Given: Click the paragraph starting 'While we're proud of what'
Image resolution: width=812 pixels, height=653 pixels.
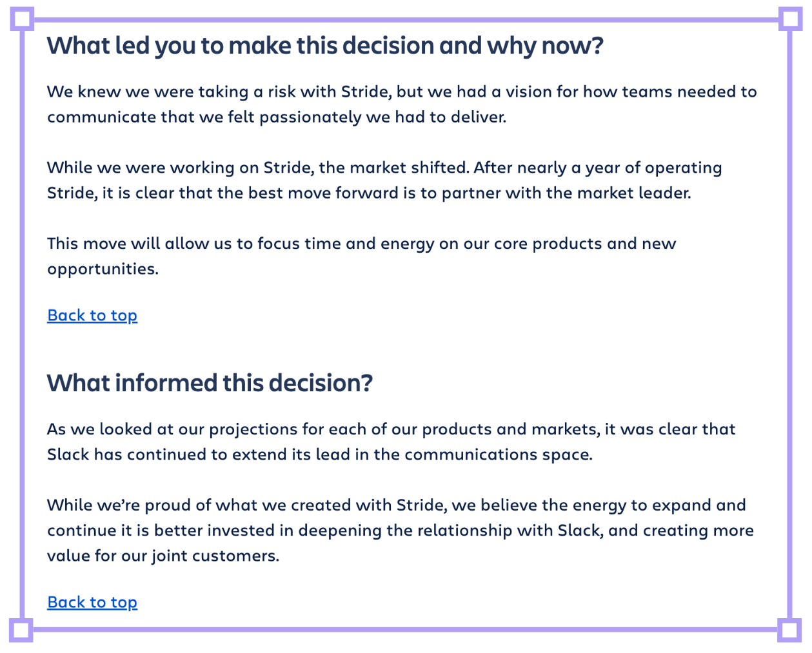Looking at the screenshot, I should (401, 530).
